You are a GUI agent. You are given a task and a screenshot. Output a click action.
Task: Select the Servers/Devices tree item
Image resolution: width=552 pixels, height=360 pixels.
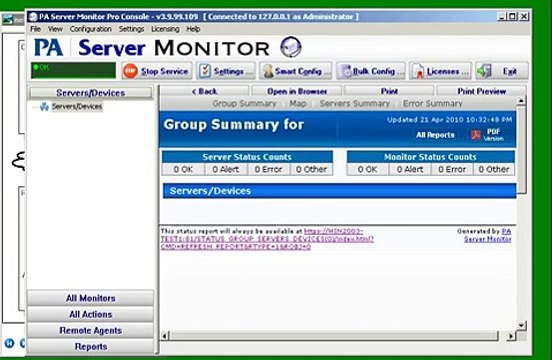point(77,106)
